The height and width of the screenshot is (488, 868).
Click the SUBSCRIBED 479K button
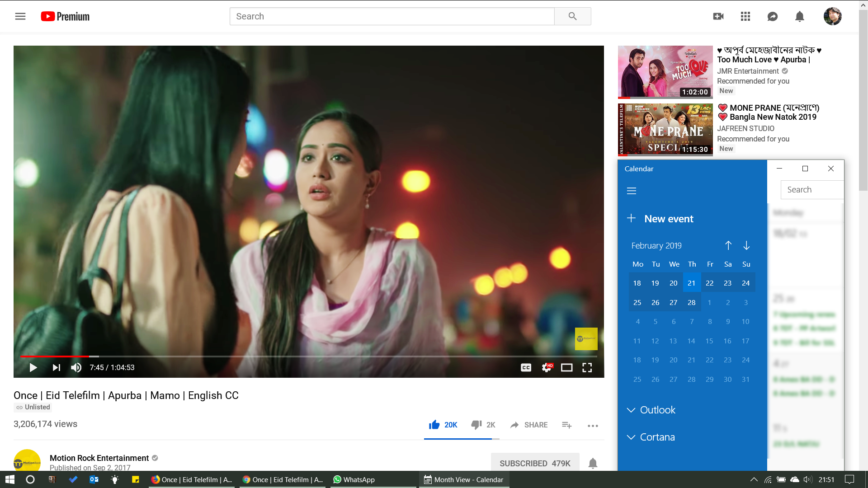pos(535,463)
